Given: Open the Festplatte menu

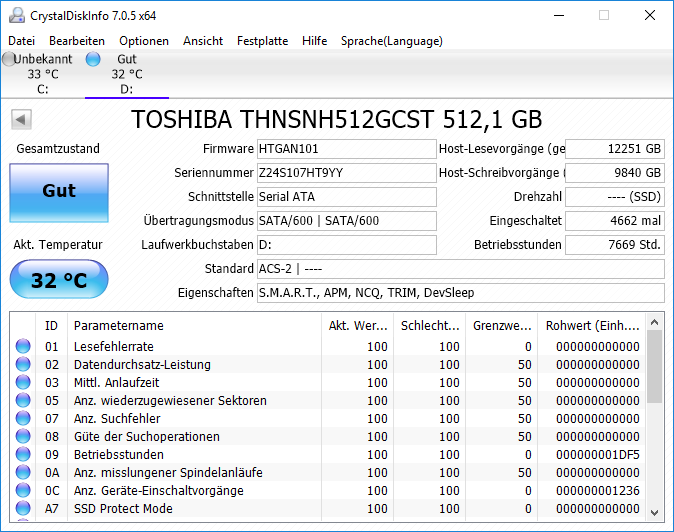Looking at the screenshot, I should tap(263, 41).
